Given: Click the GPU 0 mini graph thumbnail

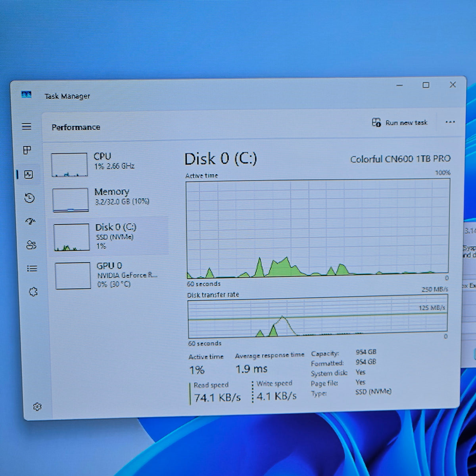Looking at the screenshot, I should click(x=73, y=275).
